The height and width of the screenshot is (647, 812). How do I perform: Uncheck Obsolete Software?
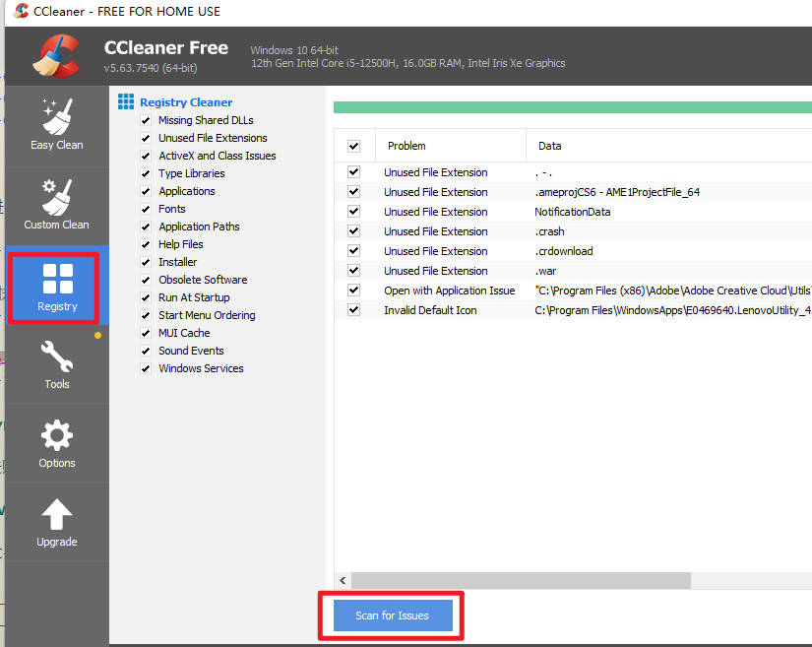146,281
